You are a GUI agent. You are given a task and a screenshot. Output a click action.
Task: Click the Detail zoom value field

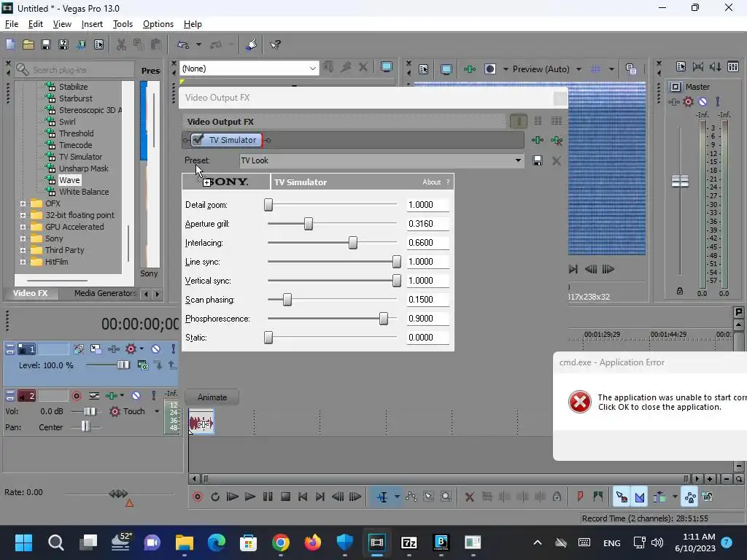tap(427, 205)
